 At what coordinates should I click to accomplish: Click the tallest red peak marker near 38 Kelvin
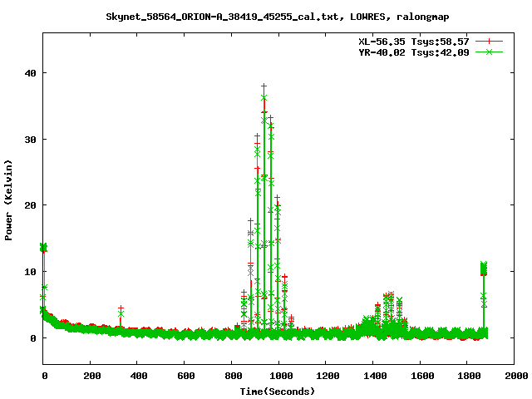pos(264,86)
